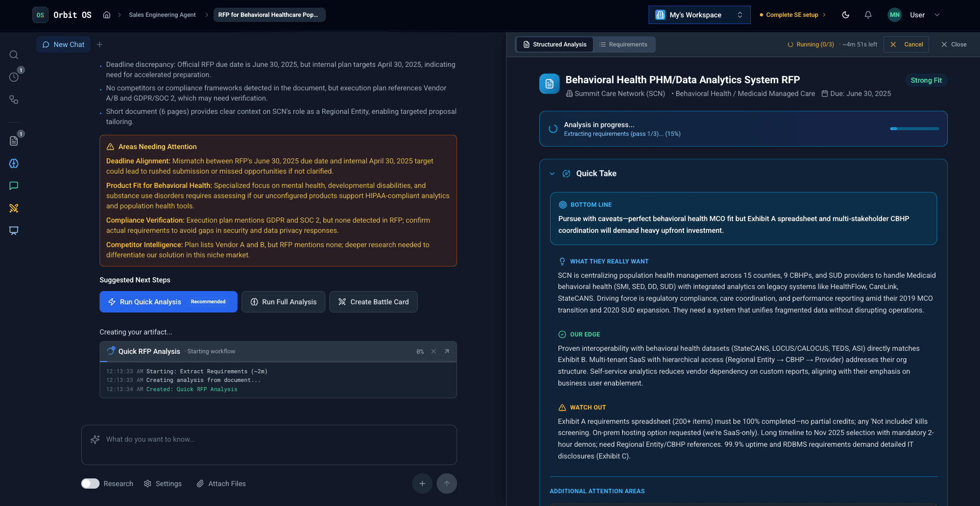Select the crossed swords battle card icon
Image resolution: width=980 pixels, height=506 pixels.
coord(14,208)
